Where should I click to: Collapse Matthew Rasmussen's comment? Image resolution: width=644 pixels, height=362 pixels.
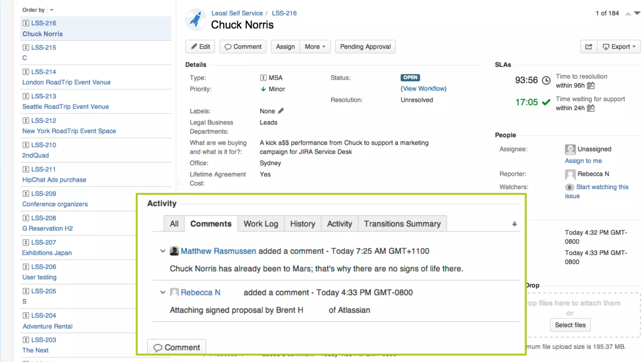[x=163, y=251]
